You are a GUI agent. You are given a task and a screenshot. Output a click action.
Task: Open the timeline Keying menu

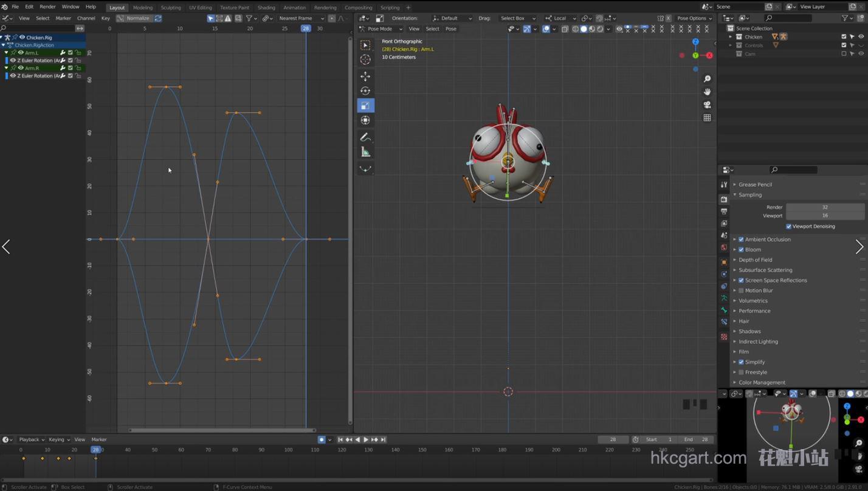point(58,439)
